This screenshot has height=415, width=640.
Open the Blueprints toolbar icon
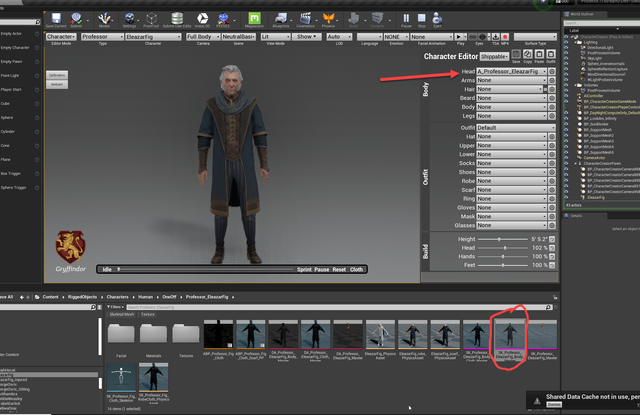pyautogui.click(x=281, y=18)
